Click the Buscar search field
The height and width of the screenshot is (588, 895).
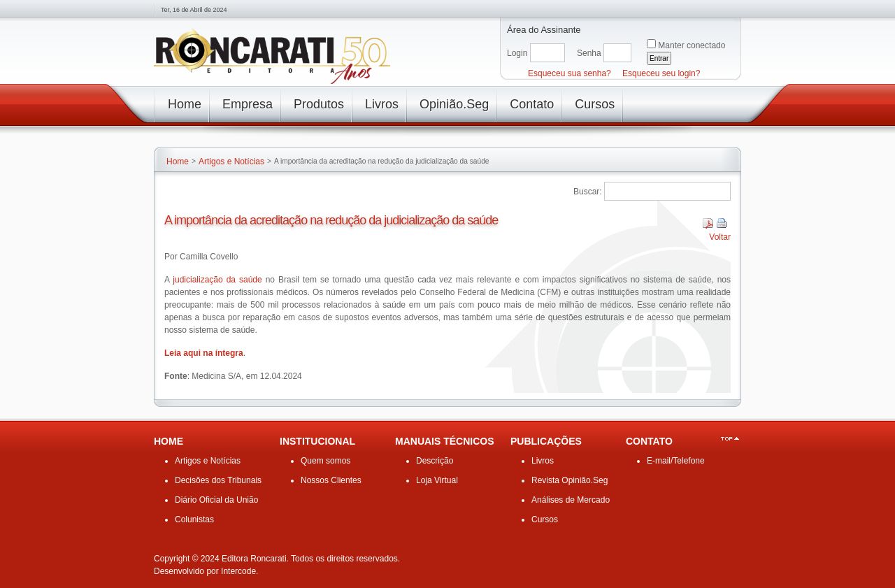pos(667,192)
